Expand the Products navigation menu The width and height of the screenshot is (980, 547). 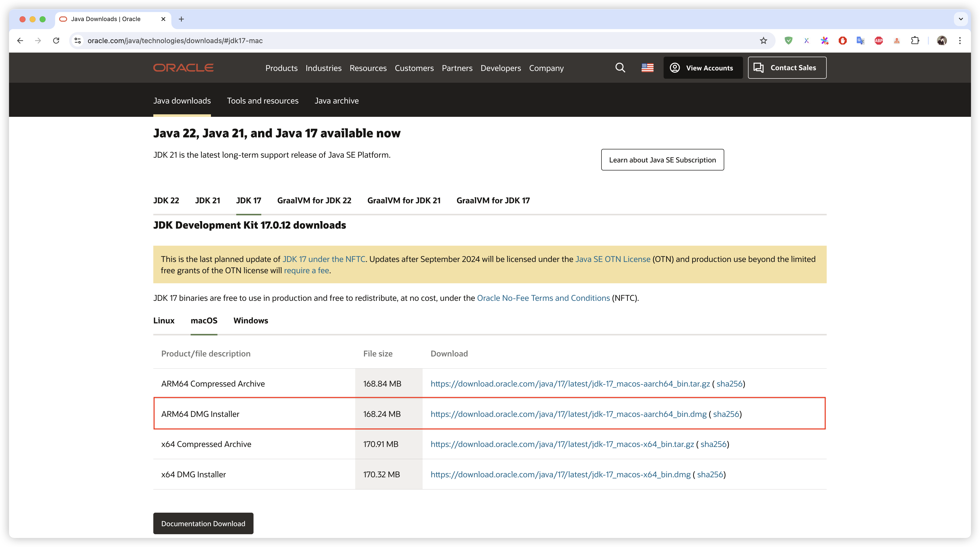pyautogui.click(x=281, y=68)
